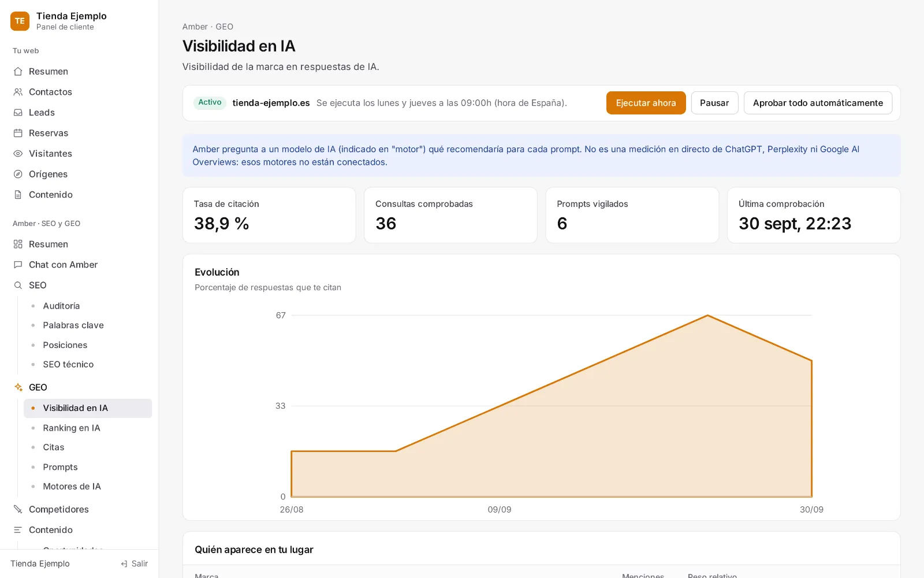Click the Leads inbox icon
924x578 pixels.
click(x=18, y=113)
